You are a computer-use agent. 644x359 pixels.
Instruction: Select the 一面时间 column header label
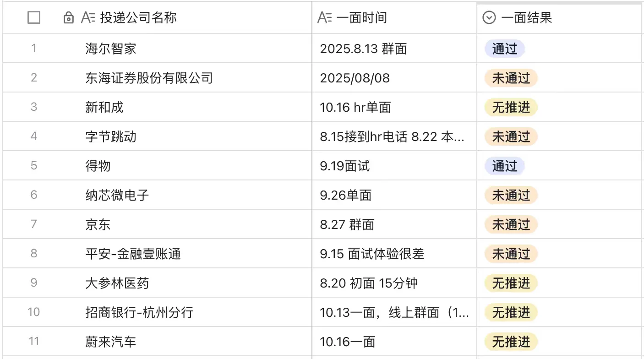[x=361, y=18]
